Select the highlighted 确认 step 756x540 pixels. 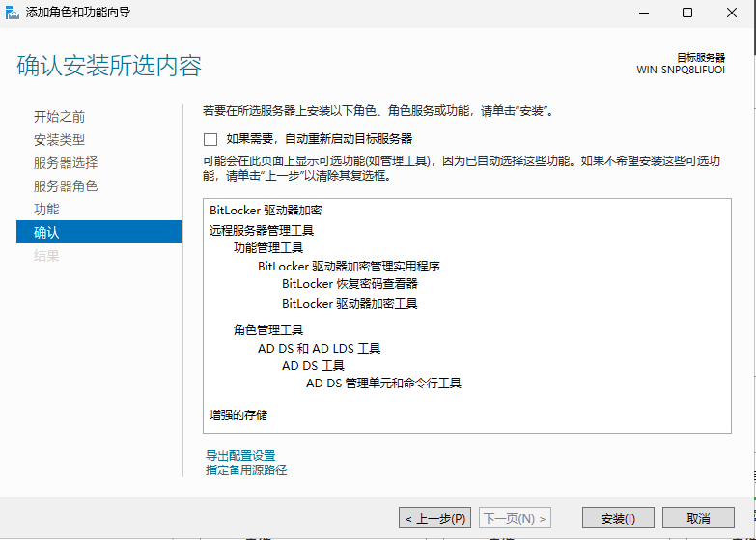point(98,232)
